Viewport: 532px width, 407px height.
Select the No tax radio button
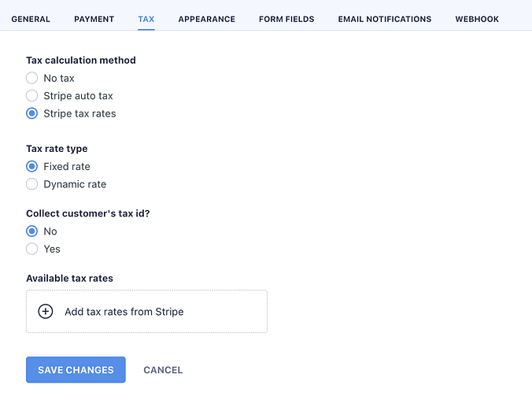coord(32,78)
